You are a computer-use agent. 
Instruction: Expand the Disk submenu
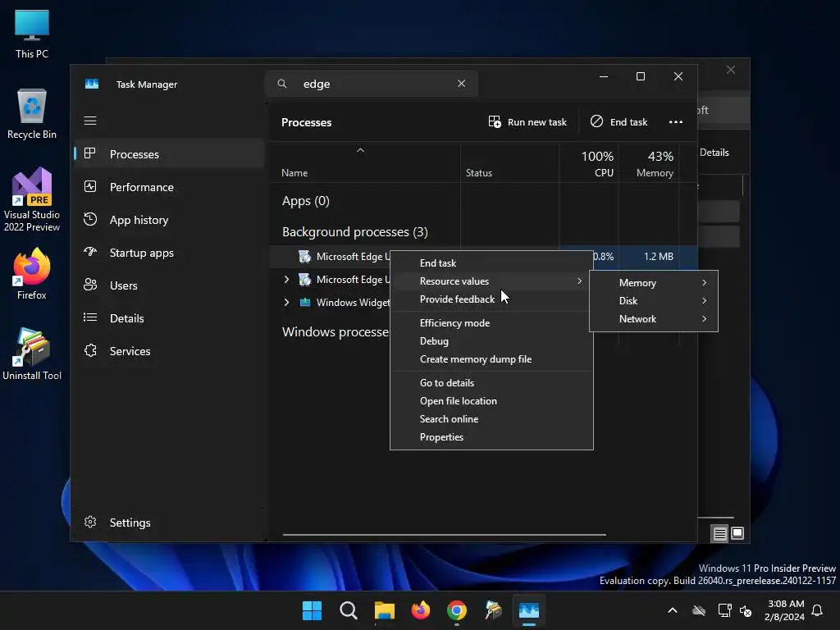tap(654, 301)
